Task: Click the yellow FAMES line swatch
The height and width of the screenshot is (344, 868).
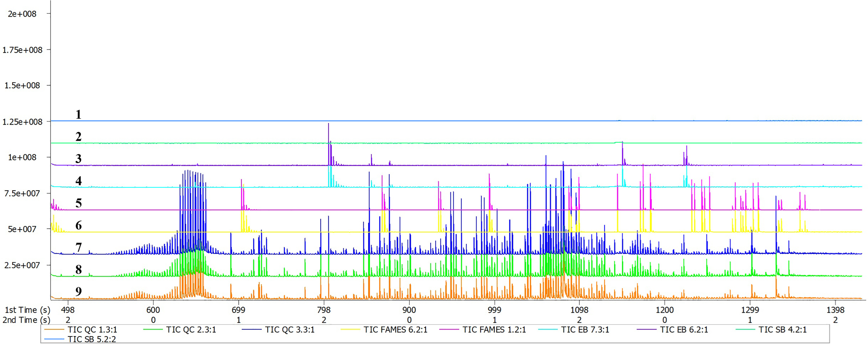Action: click(350, 330)
